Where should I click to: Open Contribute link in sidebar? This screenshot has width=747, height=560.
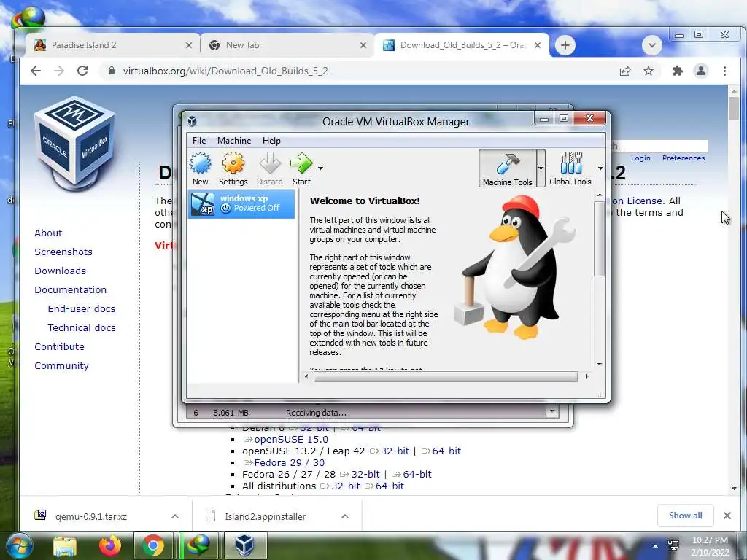point(59,346)
